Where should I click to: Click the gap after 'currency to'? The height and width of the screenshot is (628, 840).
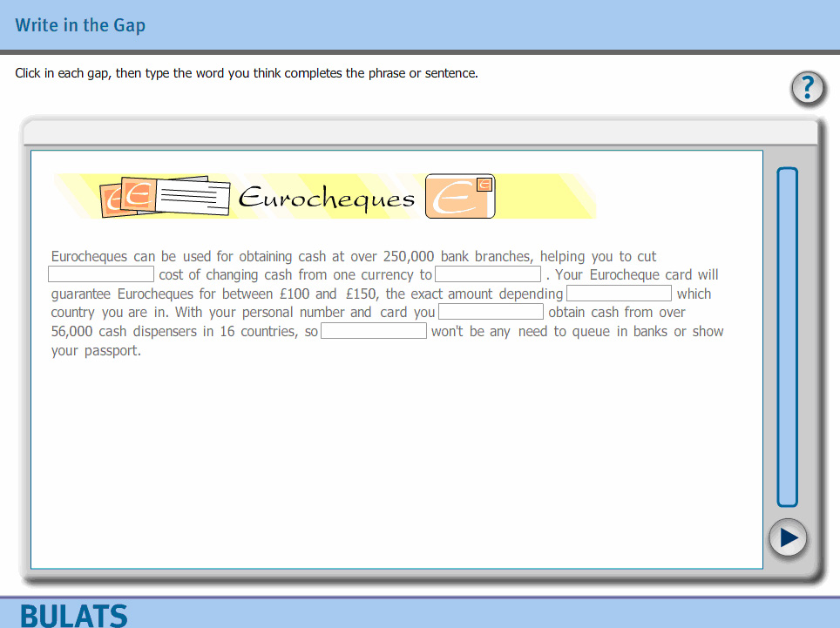tap(488, 274)
